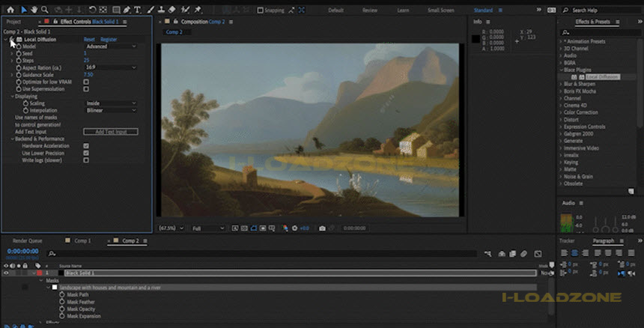The image size is (644, 328).
Task: Select the Brush tool
Action: [151, 10]
